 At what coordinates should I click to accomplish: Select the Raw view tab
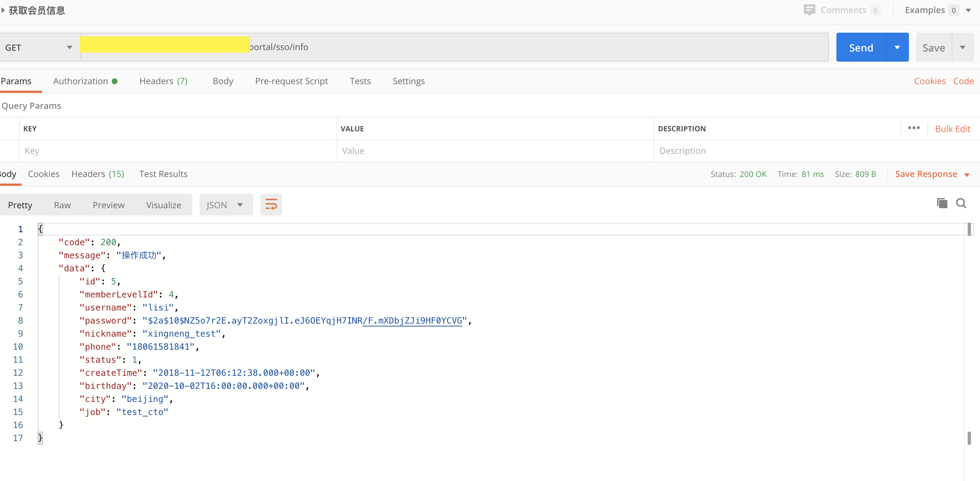[x=62, y=205]
